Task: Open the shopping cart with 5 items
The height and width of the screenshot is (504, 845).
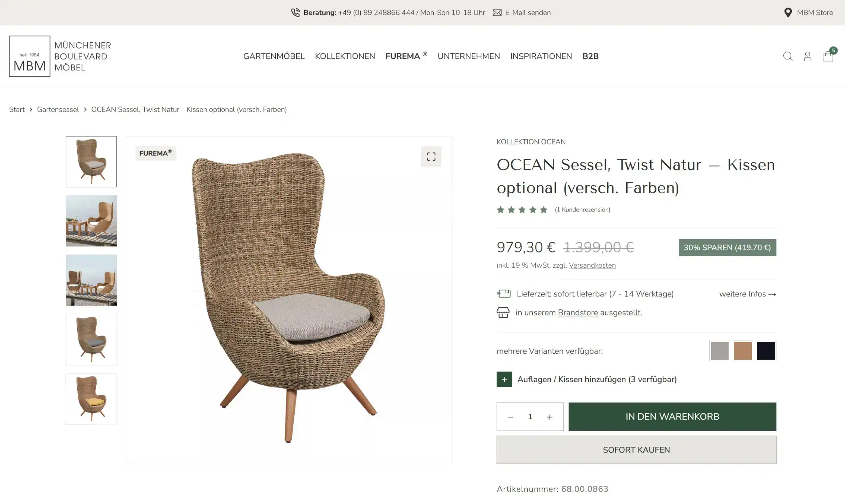Action: [829, 56]
